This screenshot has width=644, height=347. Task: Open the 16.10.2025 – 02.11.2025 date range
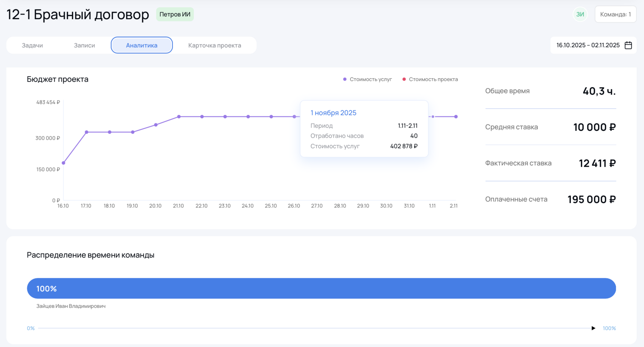(588, 45)
